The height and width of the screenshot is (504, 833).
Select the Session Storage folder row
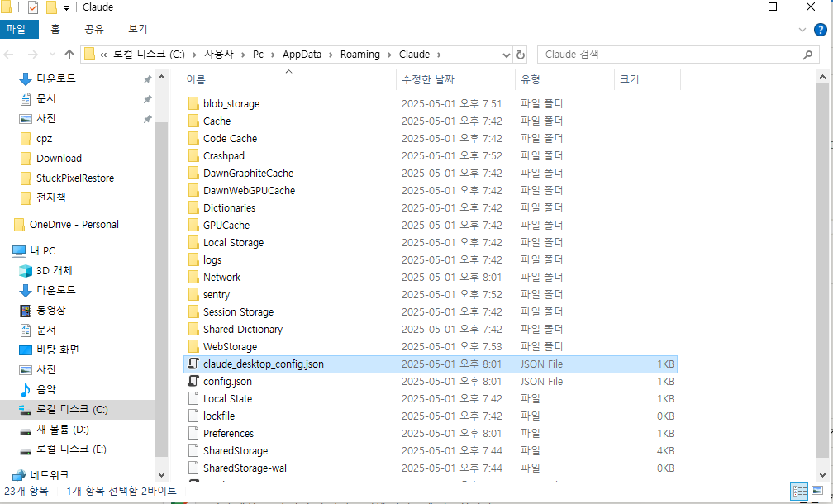pyautogui.click(x=431, y=311)
